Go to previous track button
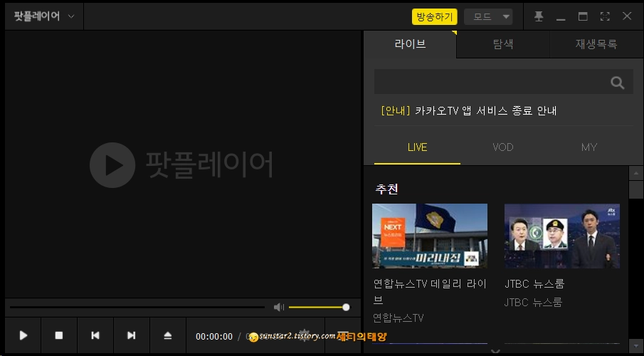 (x=95, y=335)
